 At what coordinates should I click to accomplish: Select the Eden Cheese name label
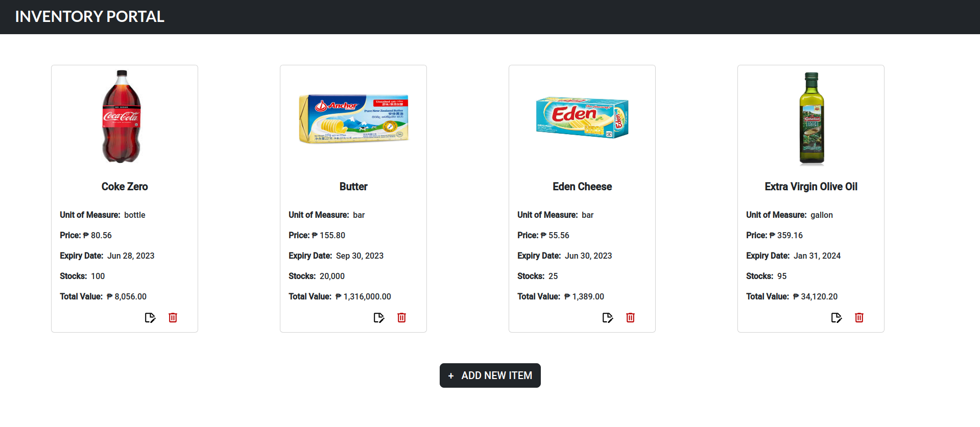coord(582,186)
